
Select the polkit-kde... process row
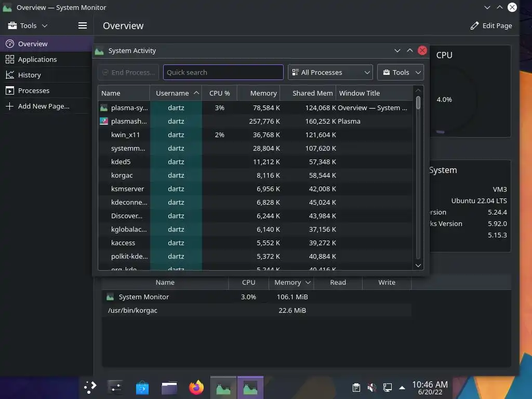256,257
